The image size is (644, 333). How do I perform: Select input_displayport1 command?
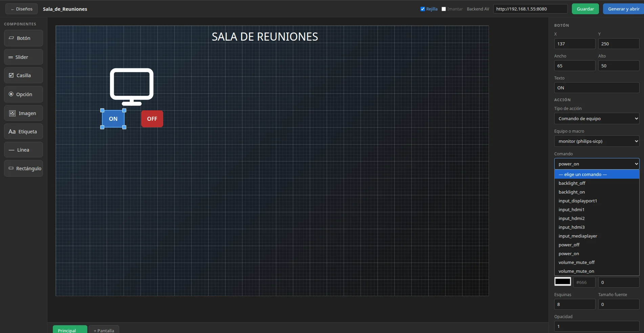(x=597, y=201)
